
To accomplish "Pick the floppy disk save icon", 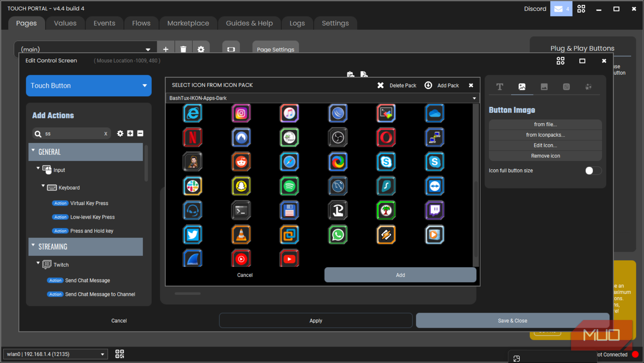I will coord(289,210).
